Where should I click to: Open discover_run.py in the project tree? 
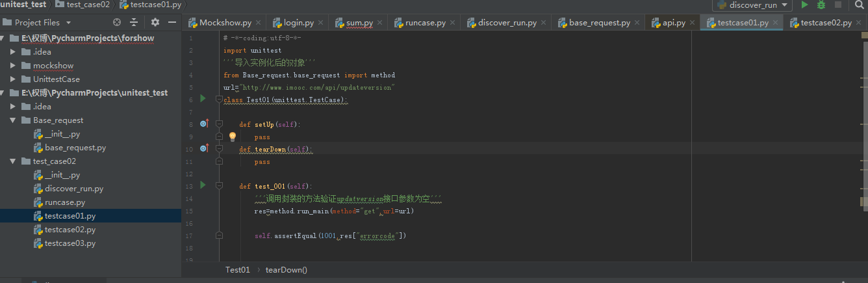[x=74, y=189]
